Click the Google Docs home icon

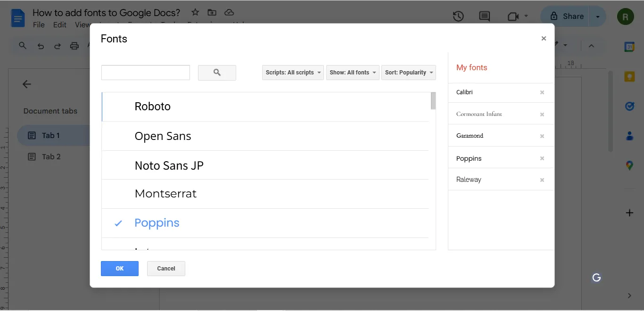18,18
